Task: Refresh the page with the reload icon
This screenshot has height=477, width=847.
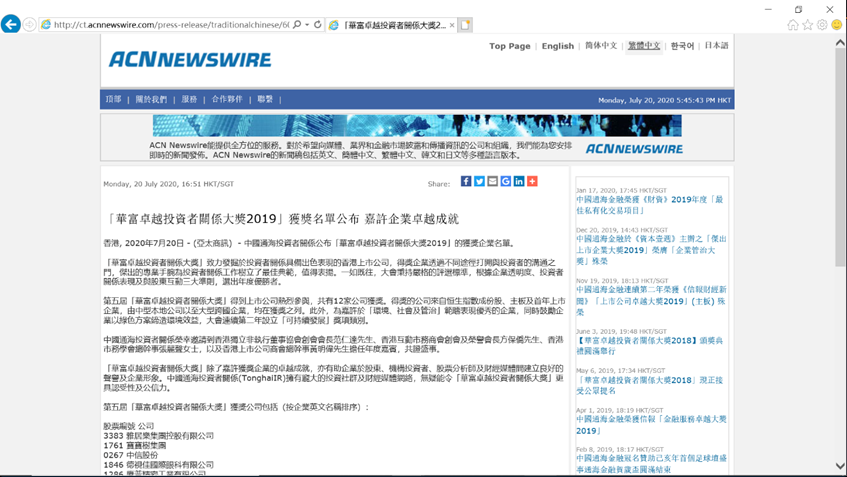Action: (318, 25)
